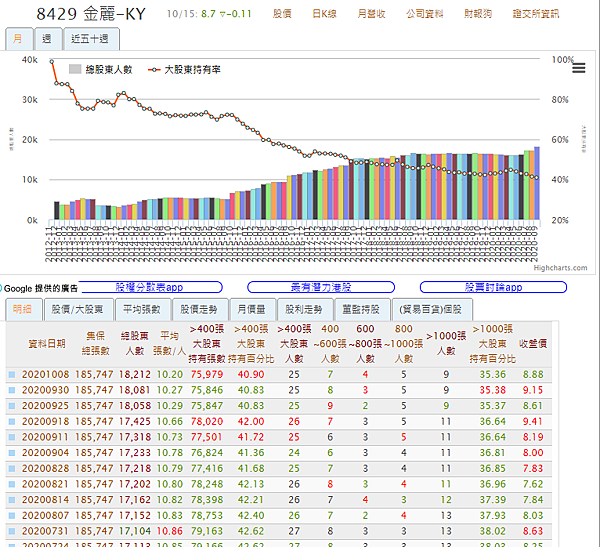Screen dimensions: 600x547
Task: Open the 公司資料 link
Action: (425, 14)
